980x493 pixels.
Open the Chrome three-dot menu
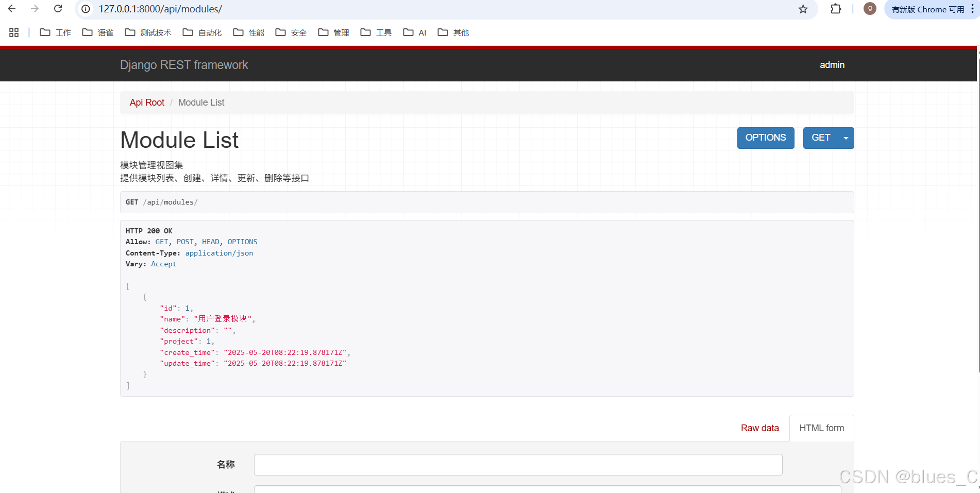972,9
